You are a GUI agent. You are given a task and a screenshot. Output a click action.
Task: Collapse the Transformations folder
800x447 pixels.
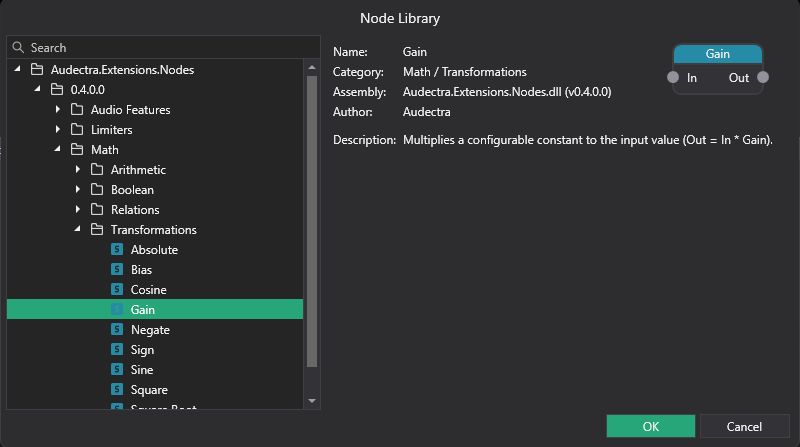77,229
